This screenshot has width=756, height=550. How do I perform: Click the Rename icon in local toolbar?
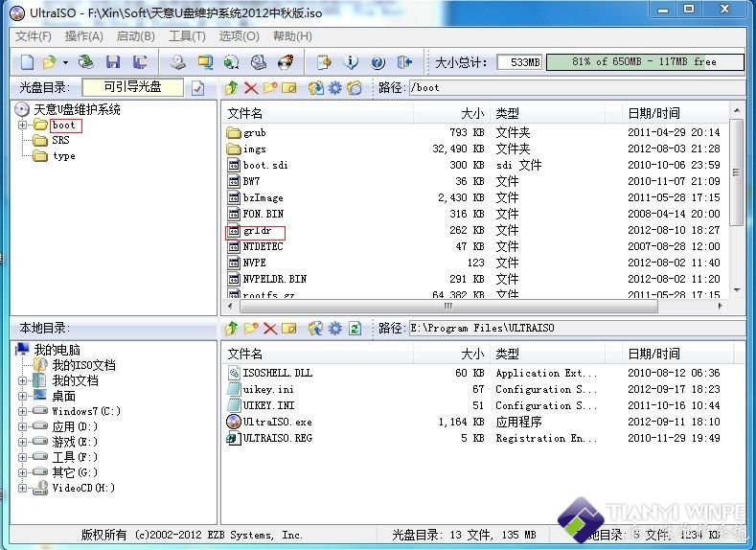289,329
